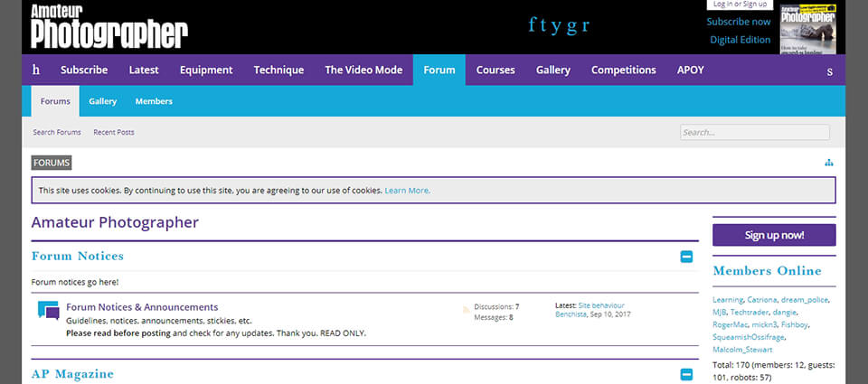Switch to the Members tab
The width and height of the screenshot is (868, 384).
coord(154,101)
